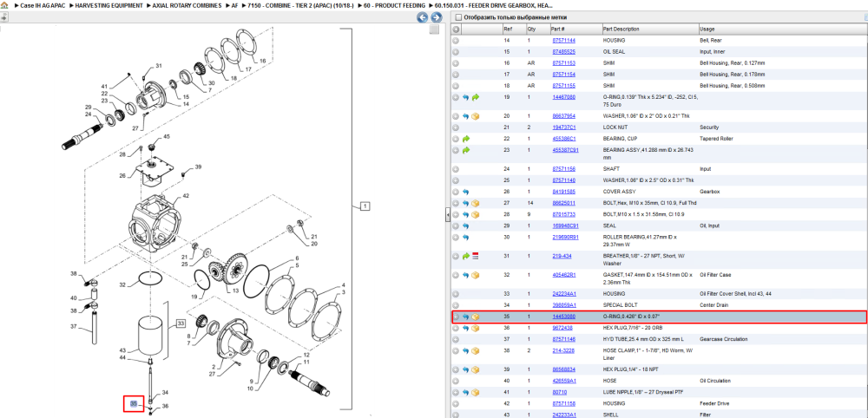Click boxed callout 1 beside the diagram bracket
The height and width of the screenshot is (418, 868).
pyautogui.click(x=365, y=206)
